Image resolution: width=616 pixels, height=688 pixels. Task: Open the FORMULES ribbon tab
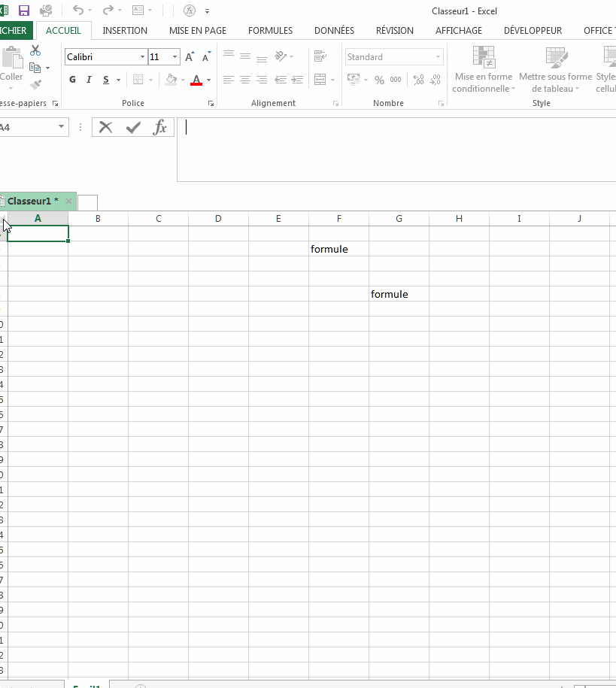pos(270,31)
